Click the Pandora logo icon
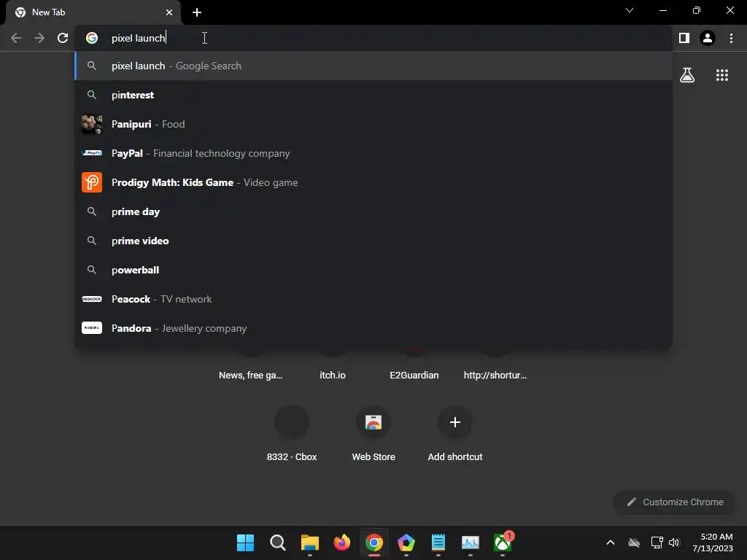 click(x=92, y=328)
